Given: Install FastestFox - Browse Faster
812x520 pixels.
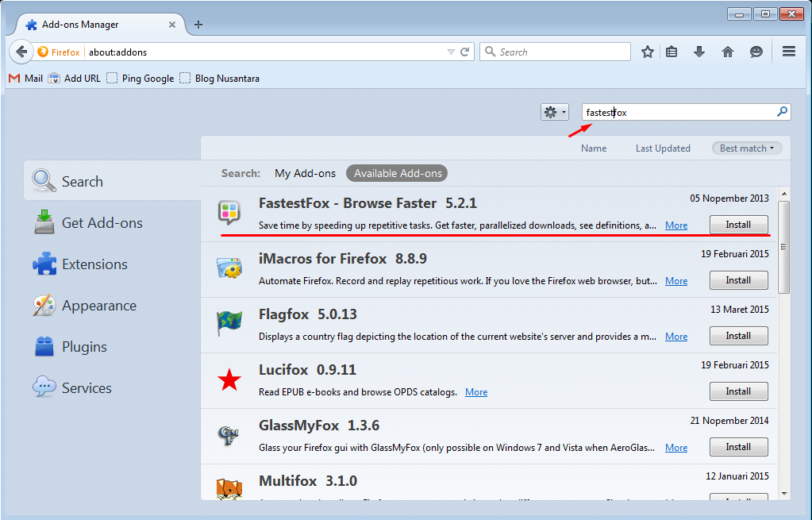Looking at the screenshot, I should click(x=738, y=225).
